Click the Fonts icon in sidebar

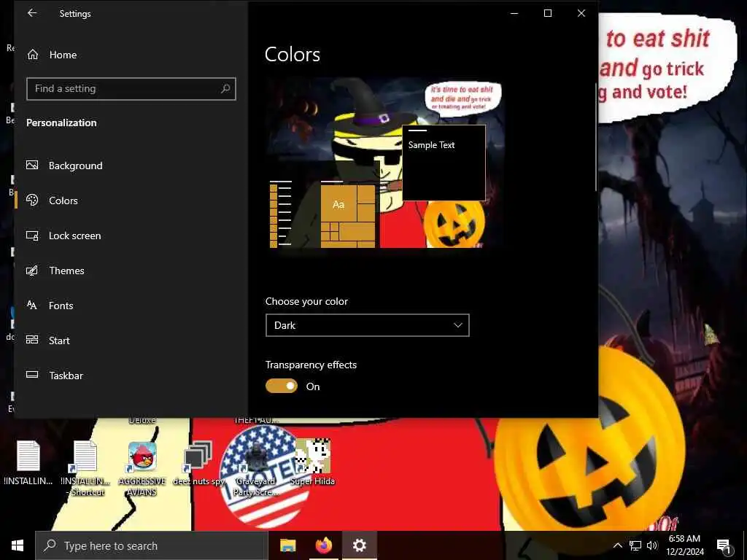pos(32,306)
